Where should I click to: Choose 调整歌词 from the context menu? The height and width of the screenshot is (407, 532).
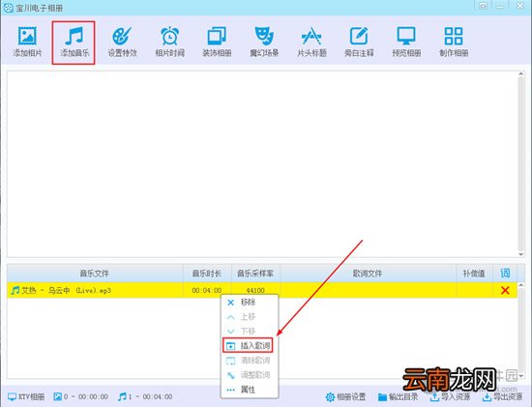250,375
